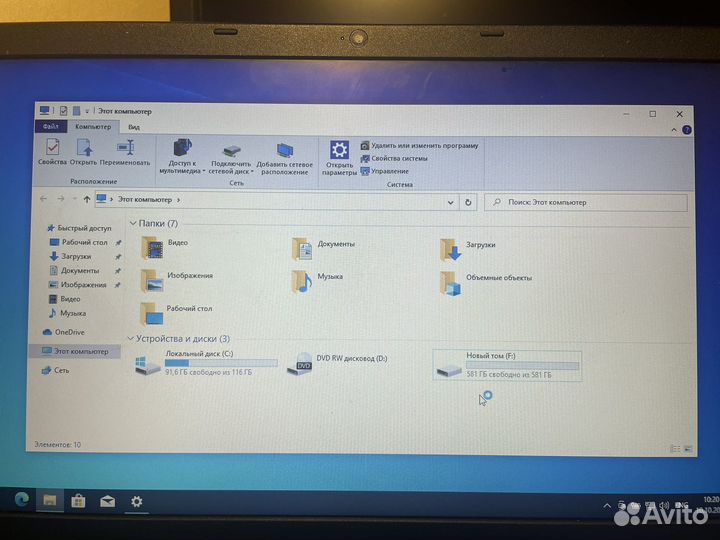Switch to large icons view
The image size is (720, 540).
(x=688, y=449)
